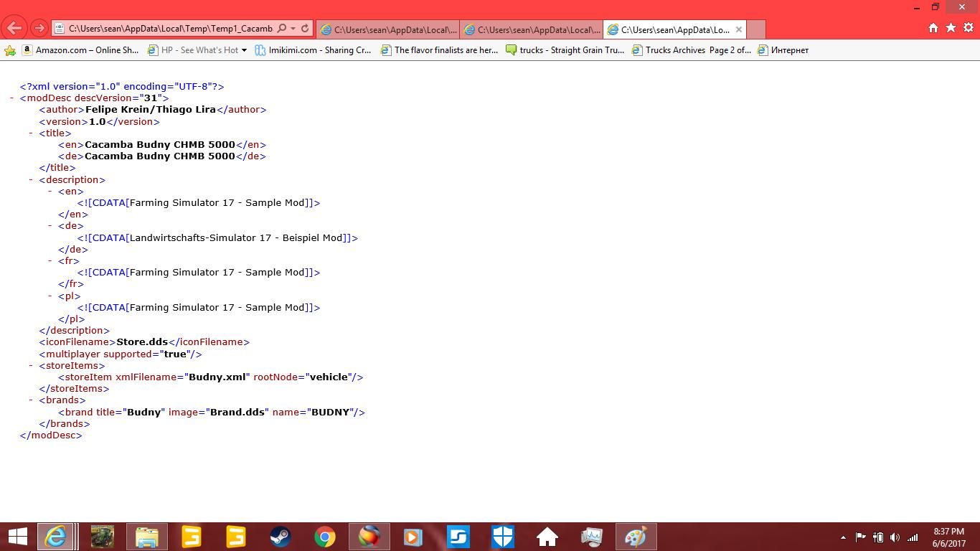Expand the HP - See What's Hot dropdown

point(244,50)
